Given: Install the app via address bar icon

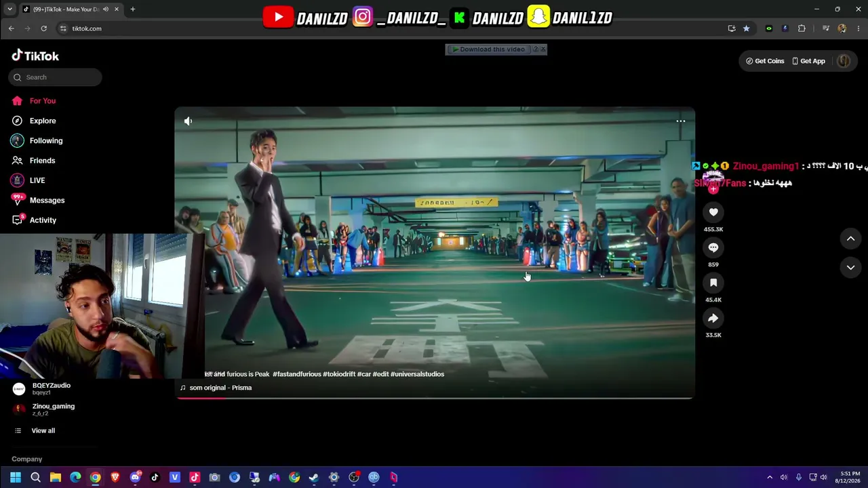Looking at the screenshot, I should (x=732, y=28).
